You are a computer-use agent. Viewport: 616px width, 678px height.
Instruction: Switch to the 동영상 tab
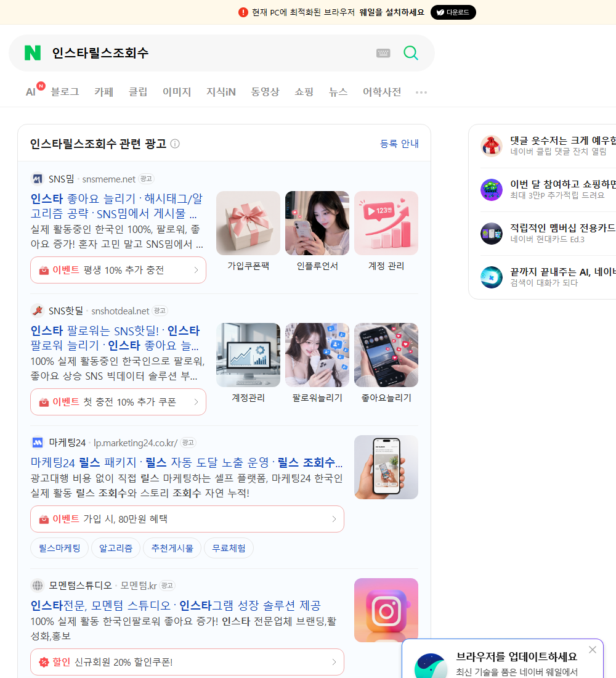point(265,92)
